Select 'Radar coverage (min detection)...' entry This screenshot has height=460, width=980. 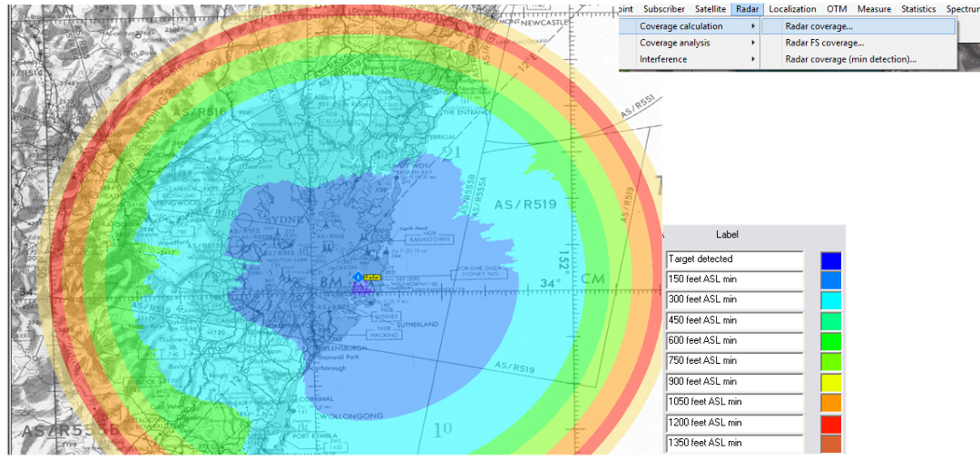[850, 59]
